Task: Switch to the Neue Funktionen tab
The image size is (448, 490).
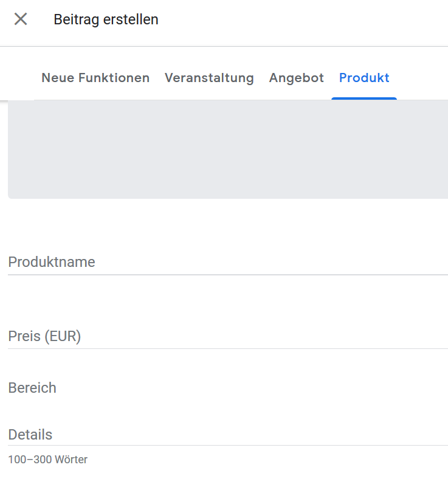Action: [x=95, y=78]
